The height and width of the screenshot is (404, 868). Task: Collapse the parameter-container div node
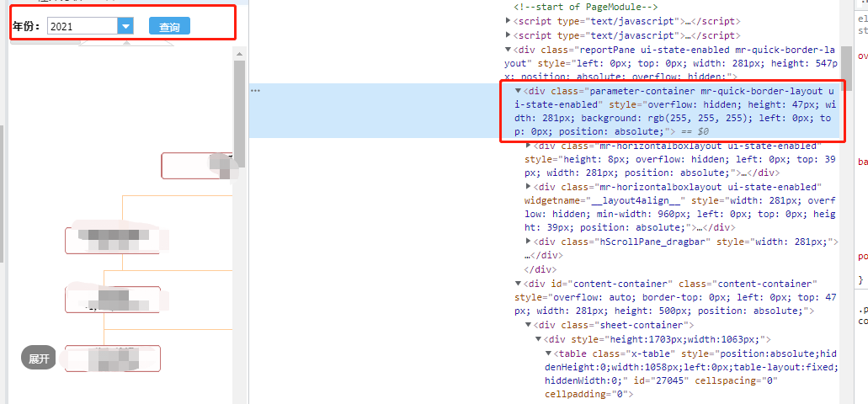(x=518, y=90)
